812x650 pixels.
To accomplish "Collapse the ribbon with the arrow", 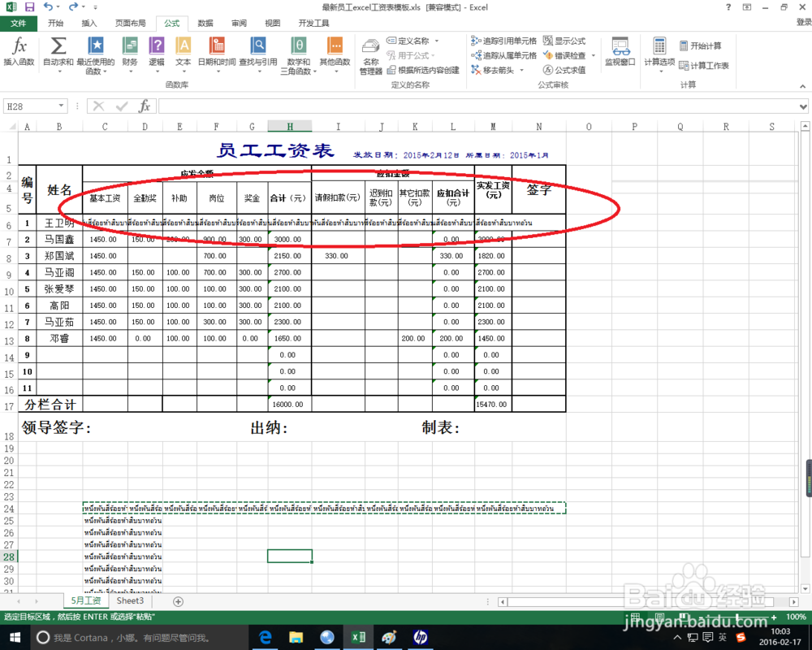I will pos(803,86).
